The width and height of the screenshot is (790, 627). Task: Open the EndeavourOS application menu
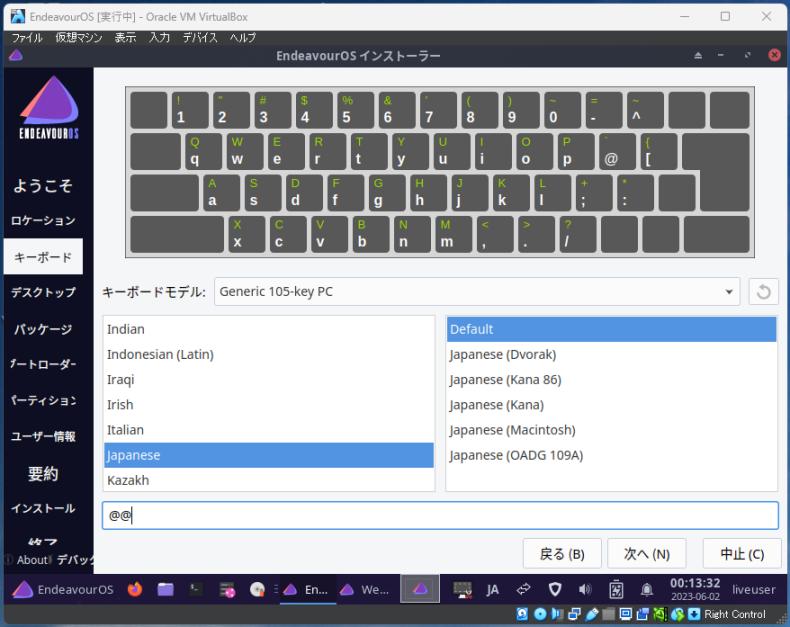point(63,589)
